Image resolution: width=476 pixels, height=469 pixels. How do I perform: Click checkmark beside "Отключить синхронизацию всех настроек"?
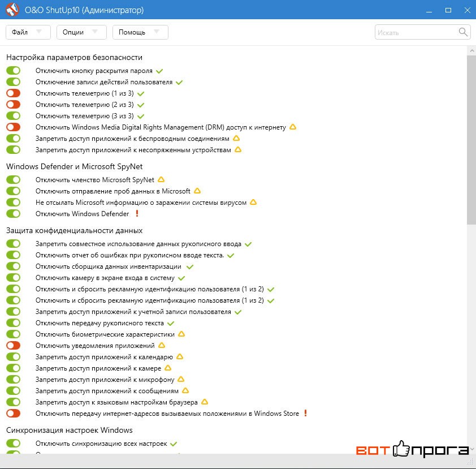(174, 444)
